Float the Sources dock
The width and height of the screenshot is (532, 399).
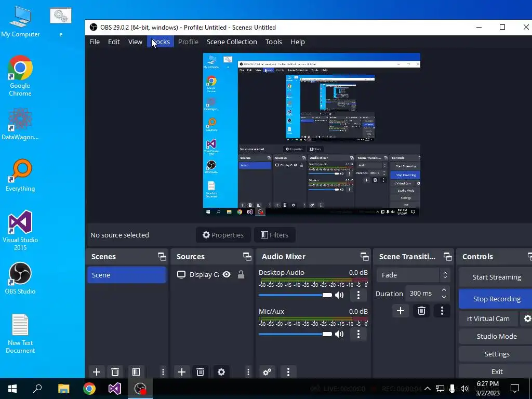(x=247, y=257)
